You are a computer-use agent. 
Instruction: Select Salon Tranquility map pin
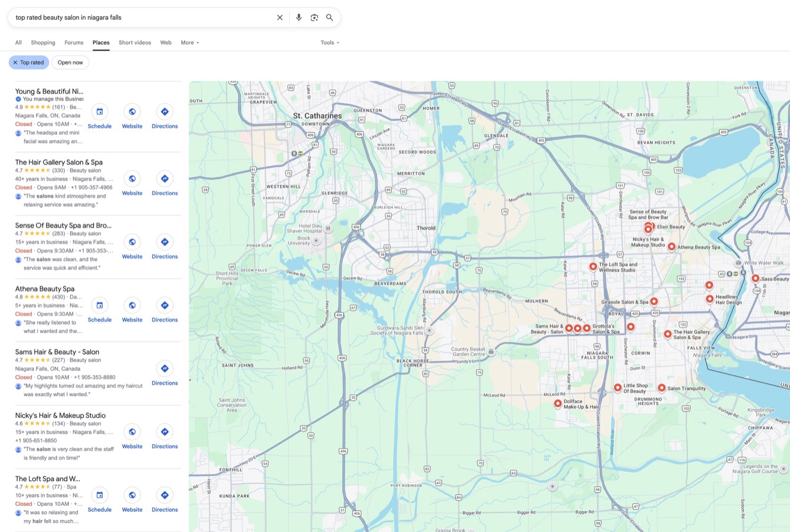(x=662, y=388)
